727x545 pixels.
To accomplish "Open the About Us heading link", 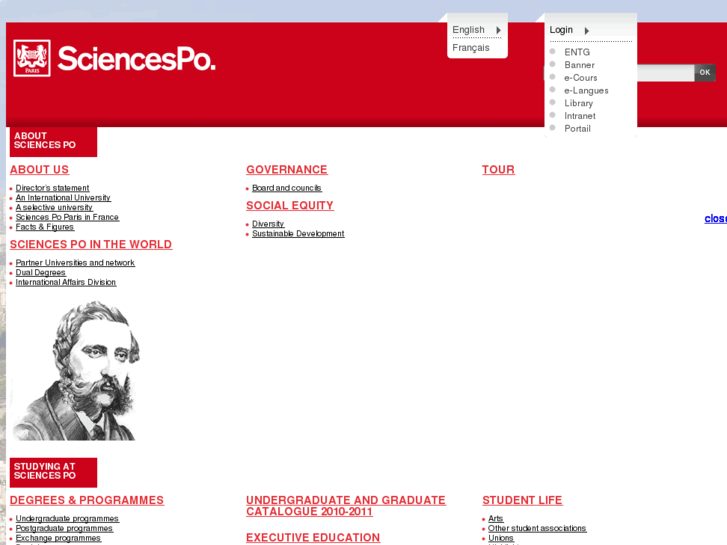I will (39, 170).
